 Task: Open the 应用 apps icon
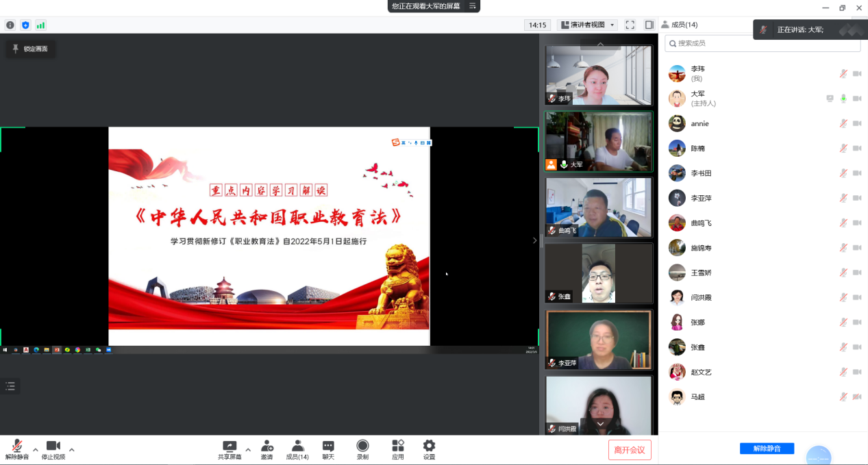[x=397, y=449]
